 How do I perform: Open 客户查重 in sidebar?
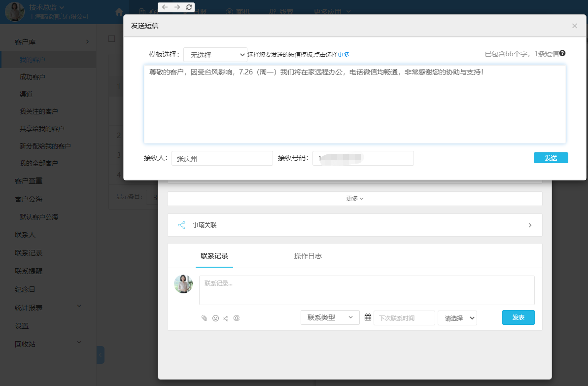[29, 181]
